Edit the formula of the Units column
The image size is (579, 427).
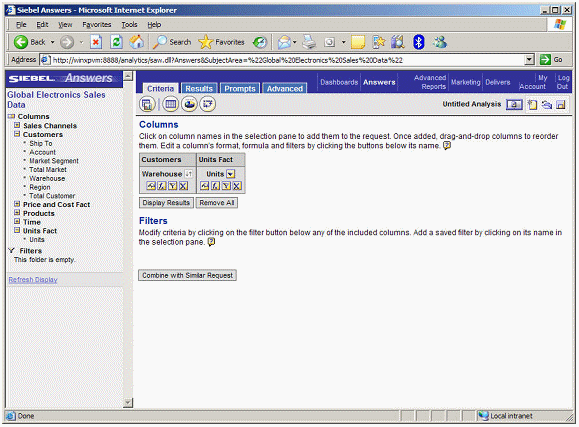click(x=215, y=186)
